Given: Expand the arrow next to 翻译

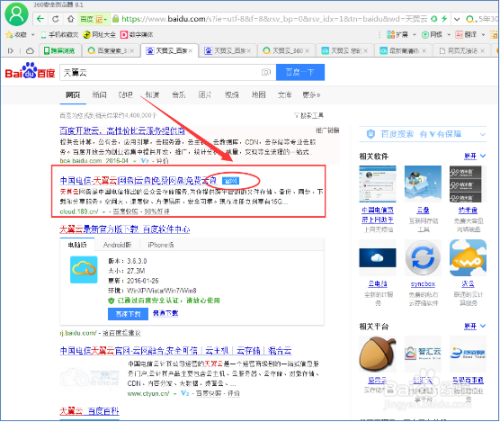Looking at the screenshot, I should 483,34.
